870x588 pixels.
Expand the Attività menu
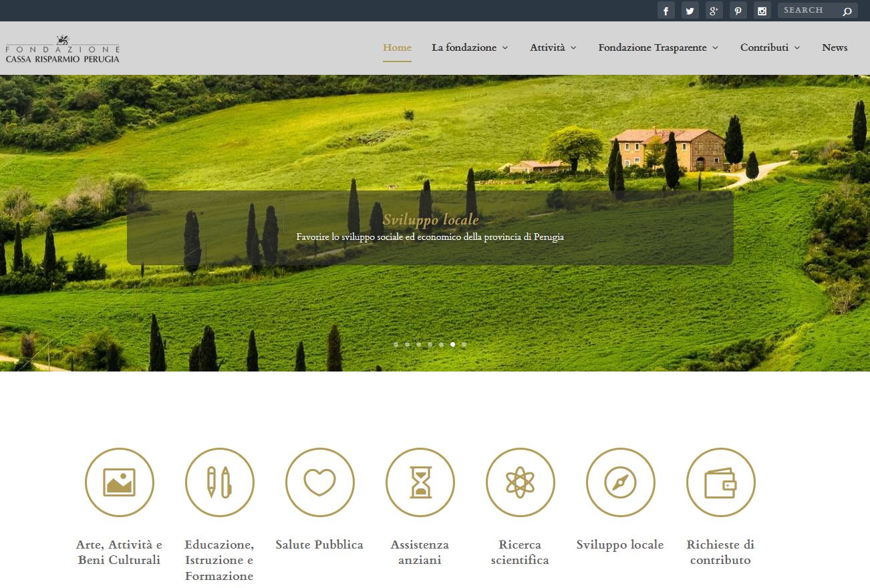[553, 47]
